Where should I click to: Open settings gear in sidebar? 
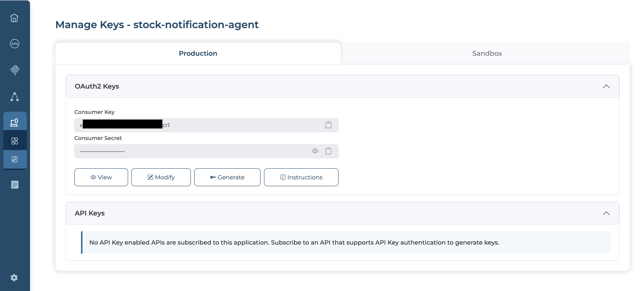pos(14,277)
